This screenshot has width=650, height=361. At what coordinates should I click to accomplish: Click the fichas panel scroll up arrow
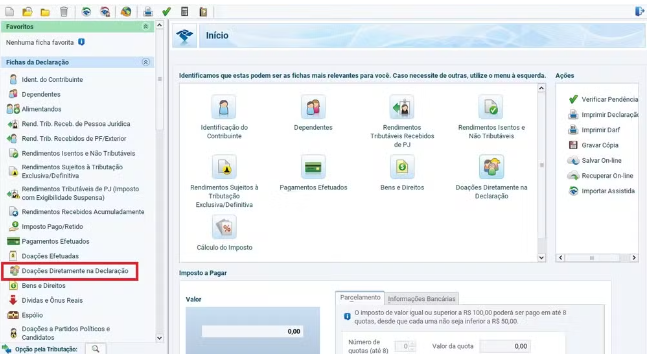coord(541,88)
